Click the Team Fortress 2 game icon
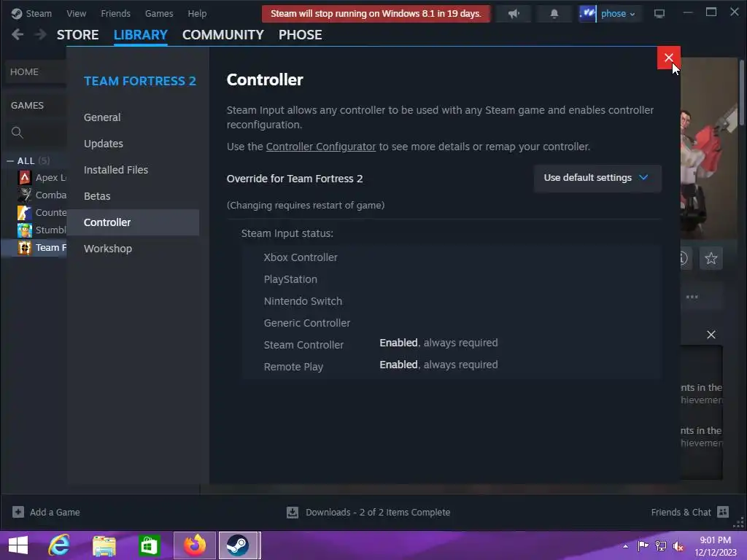This screenshot has width=747, height=560. click(x=25, y=248)
